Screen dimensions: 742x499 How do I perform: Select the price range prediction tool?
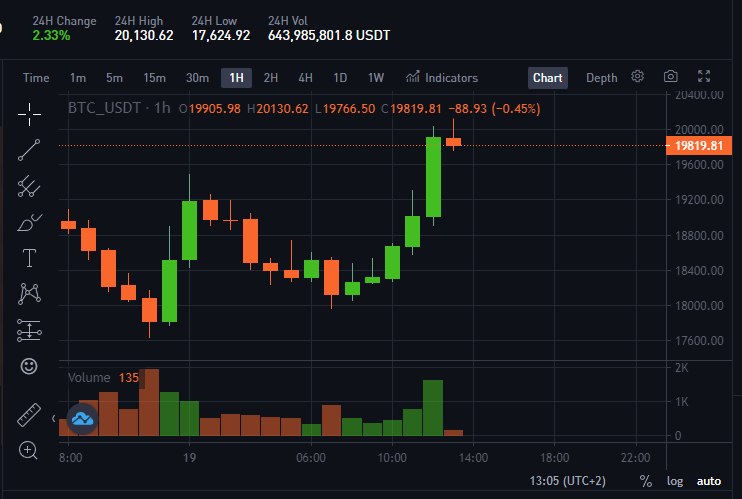29,330
